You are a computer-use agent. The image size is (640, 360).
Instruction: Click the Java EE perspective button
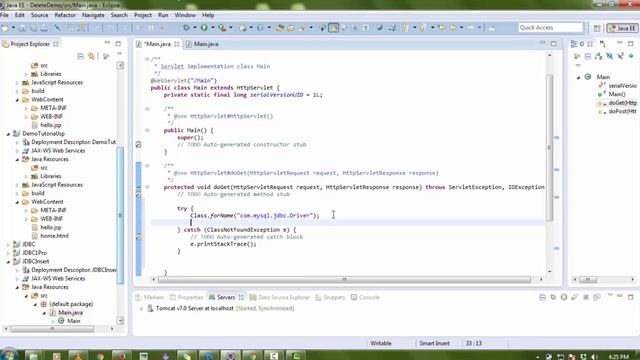pyautogui.click(x=622, y=28)
